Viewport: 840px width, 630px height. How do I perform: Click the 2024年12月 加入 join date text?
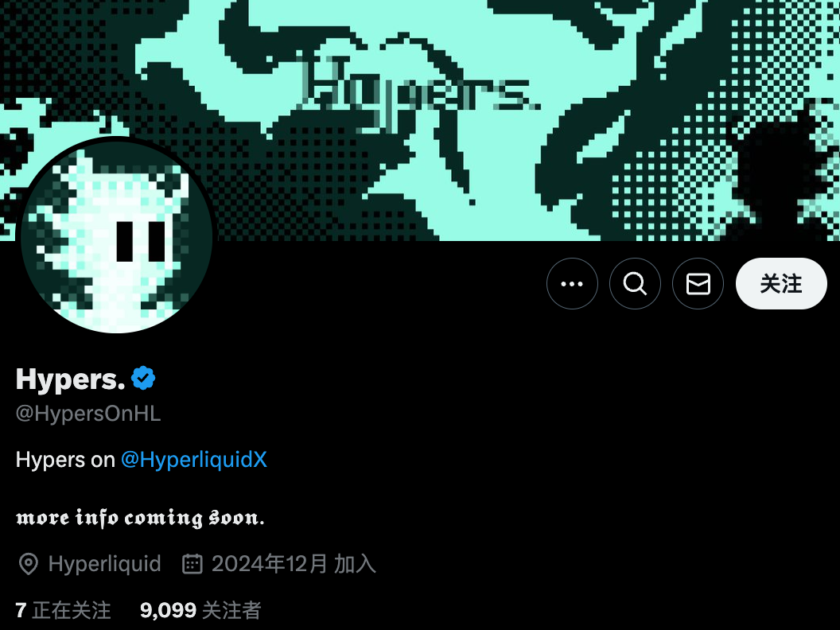[294, 563]
